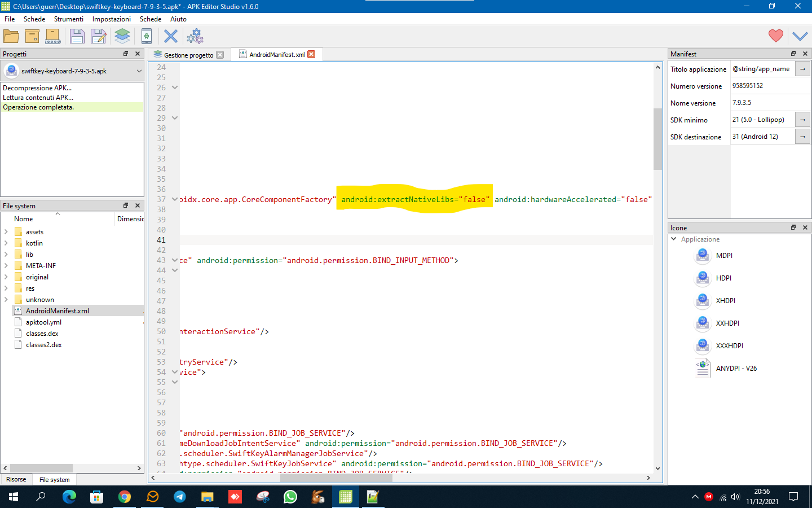The height and width of the screenshot is (508, 812).
Task: Click the editor horizontal scrollbar thumb
Action: tap(336, 478)
